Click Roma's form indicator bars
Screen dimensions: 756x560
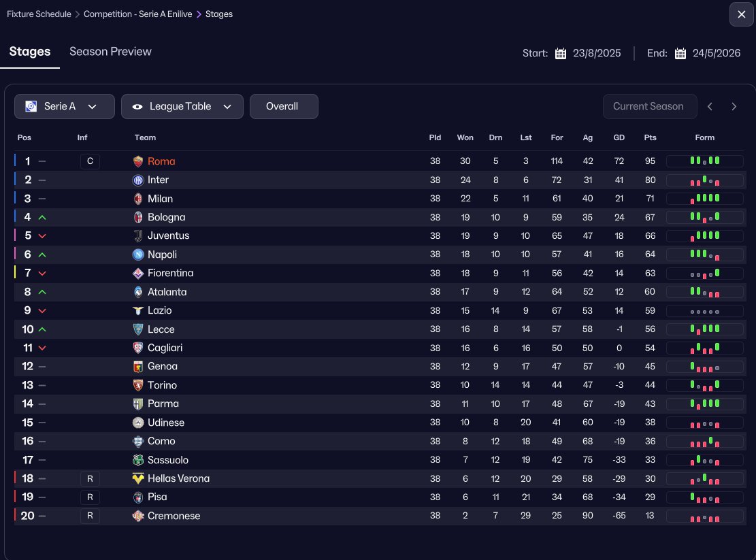coord(705,161)
